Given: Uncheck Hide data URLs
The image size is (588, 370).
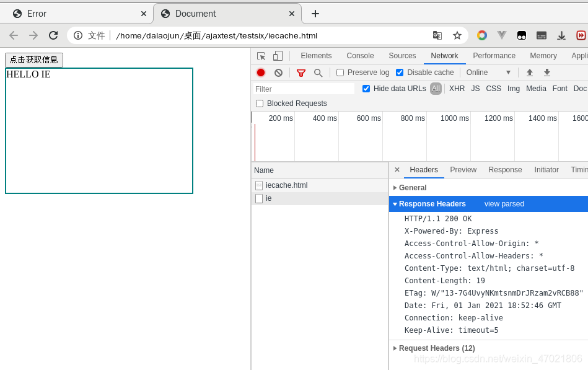Looking at the screenshot, I should point(366,89).
